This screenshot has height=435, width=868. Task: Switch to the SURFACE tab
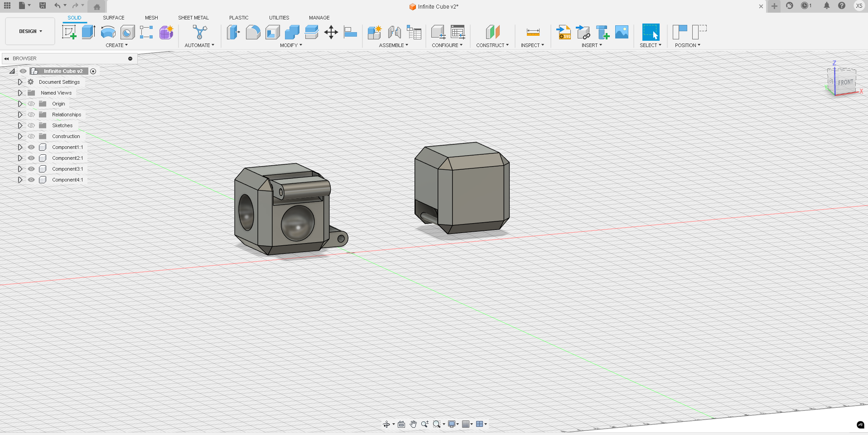tap(113, 18)
